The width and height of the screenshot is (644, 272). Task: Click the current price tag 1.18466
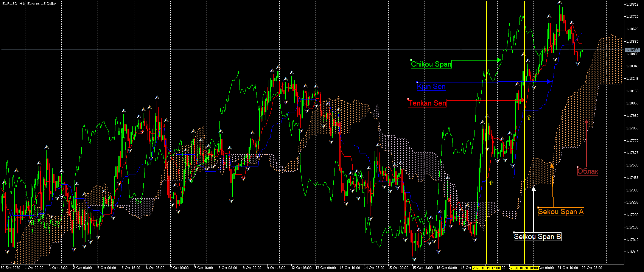tap(632, 50)
